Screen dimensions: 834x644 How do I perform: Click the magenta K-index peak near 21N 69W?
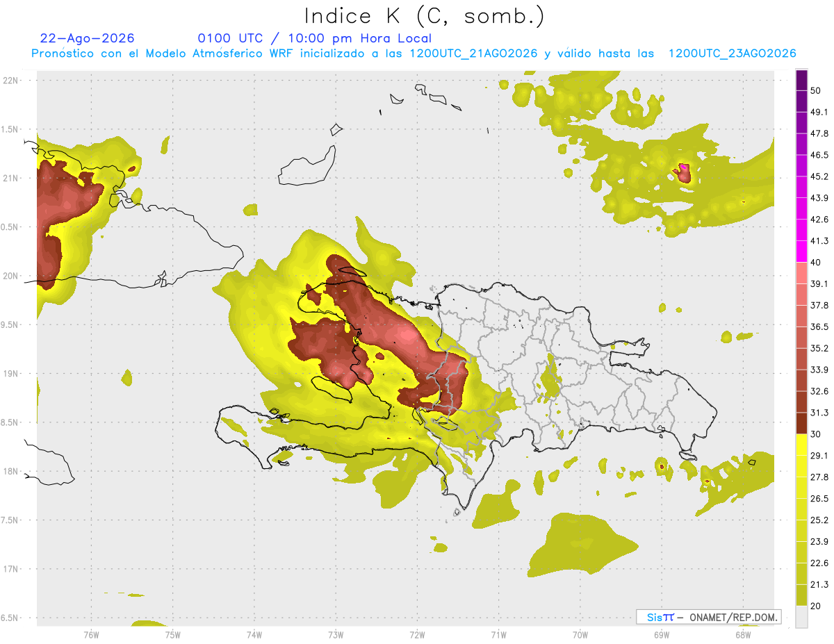684,167
